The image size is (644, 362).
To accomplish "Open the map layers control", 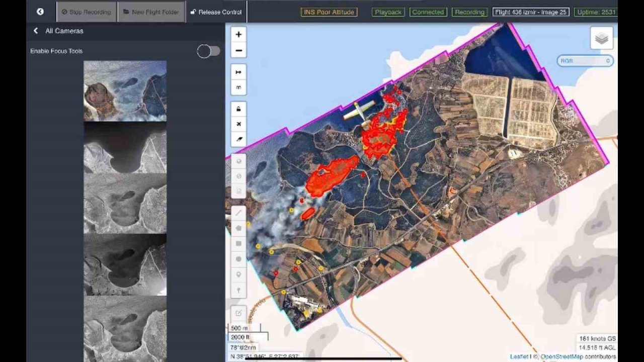I will click(x=601, y=38).
